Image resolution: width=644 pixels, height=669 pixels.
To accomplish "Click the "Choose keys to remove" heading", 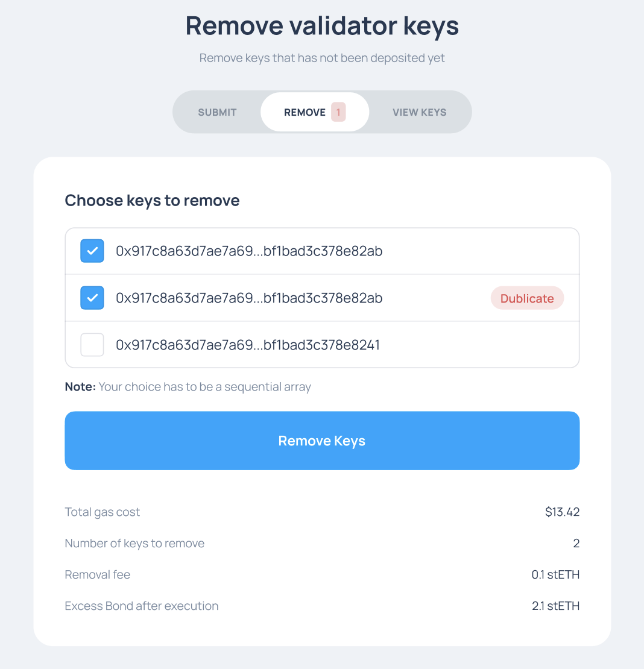I will (x=152, y=201).
